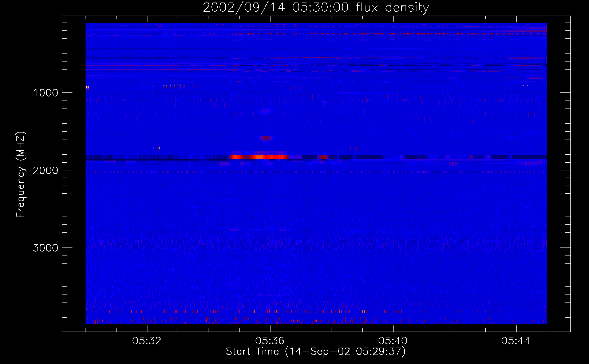Click the plot title '2002/09/14 05:30:00 flux density'
589x364 pixels.
[x=316, y=8]
